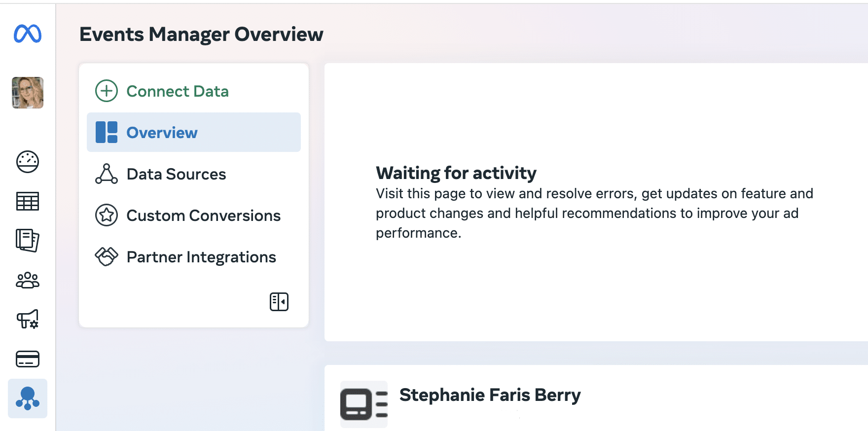Select the highlighted Events Manager icon
Image resolution: width=868 pixels, height=431 pixels.
[x=27, y=398]
